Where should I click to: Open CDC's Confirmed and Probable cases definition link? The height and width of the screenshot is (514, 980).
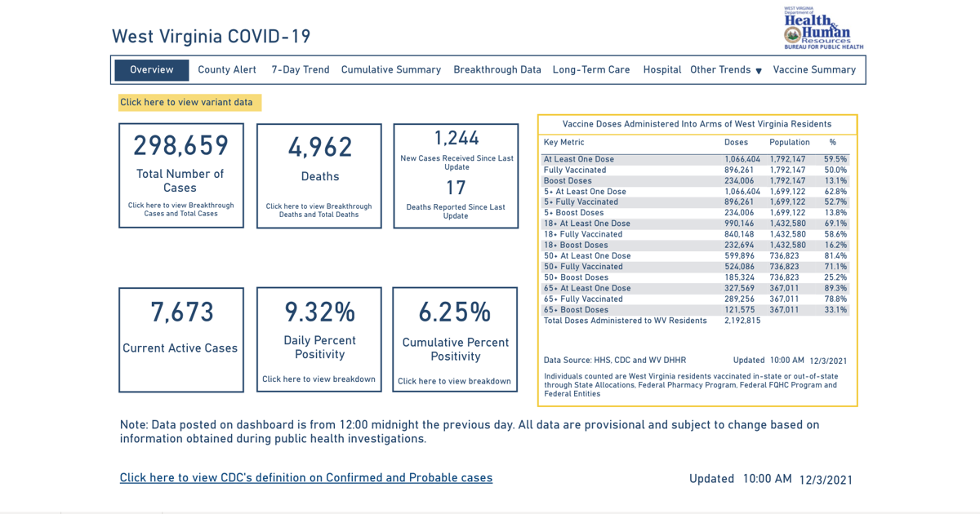click(306, 478)
